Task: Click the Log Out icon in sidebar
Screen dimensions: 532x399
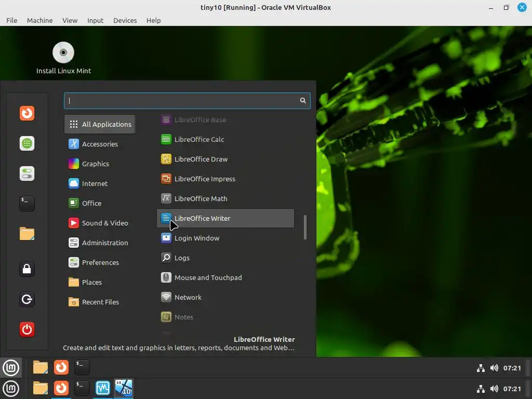Action: click(x=27, y=299)
